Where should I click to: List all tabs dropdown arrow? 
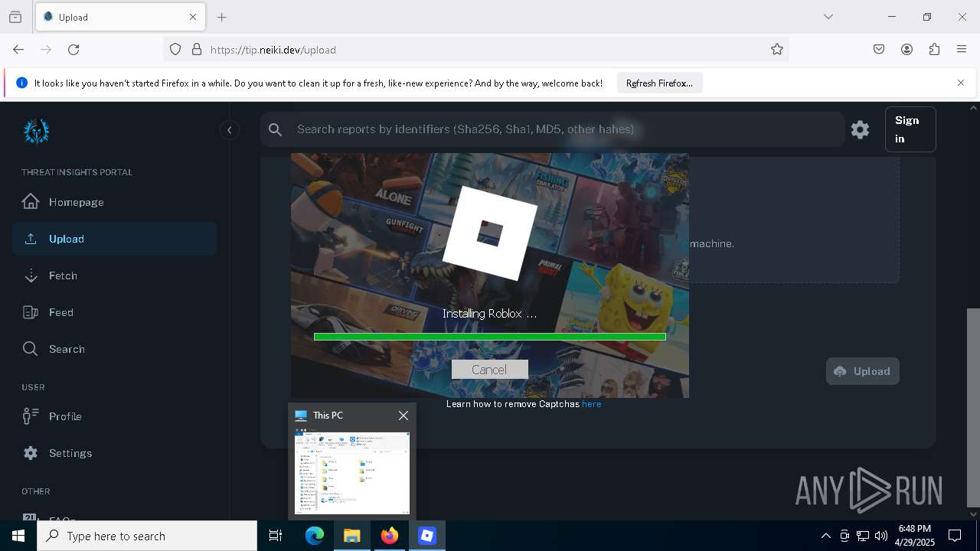pos(828,17)
